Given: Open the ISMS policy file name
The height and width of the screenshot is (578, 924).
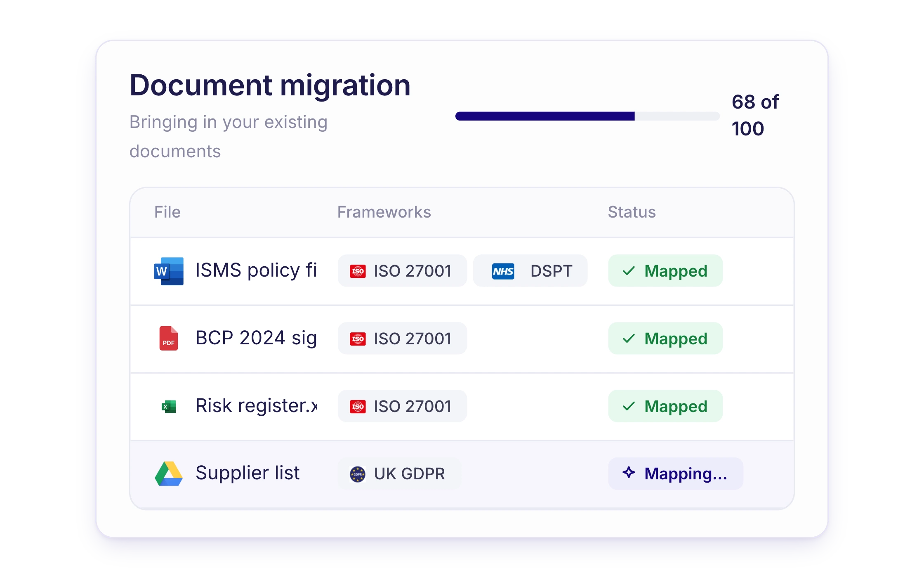Looking at the screenshot, I should tap(256, 270).
